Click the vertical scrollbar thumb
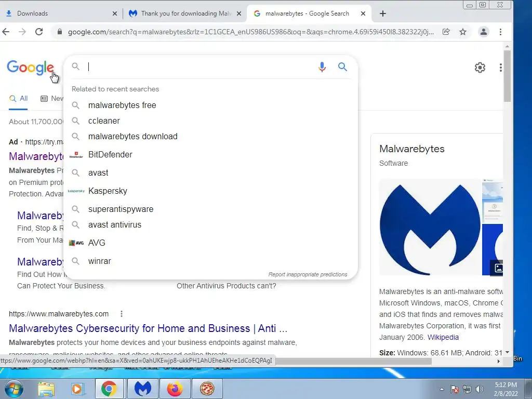This screenshot has width=532, height=399. 507,76
